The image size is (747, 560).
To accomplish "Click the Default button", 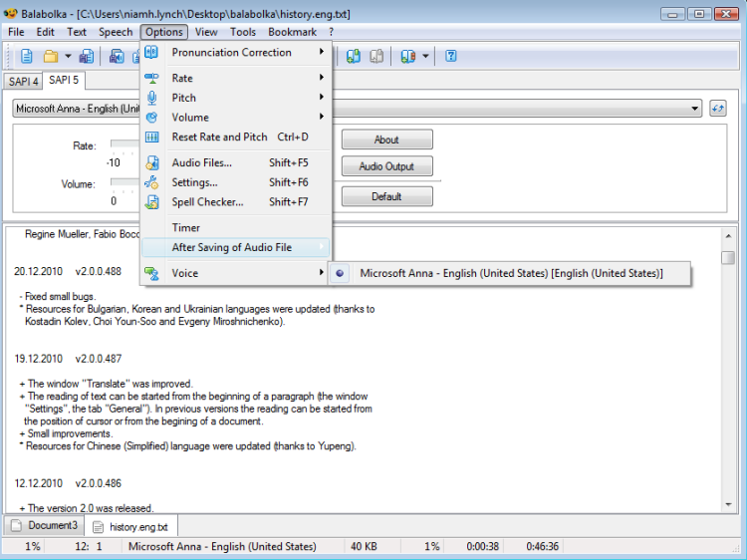I will [386, 196].
